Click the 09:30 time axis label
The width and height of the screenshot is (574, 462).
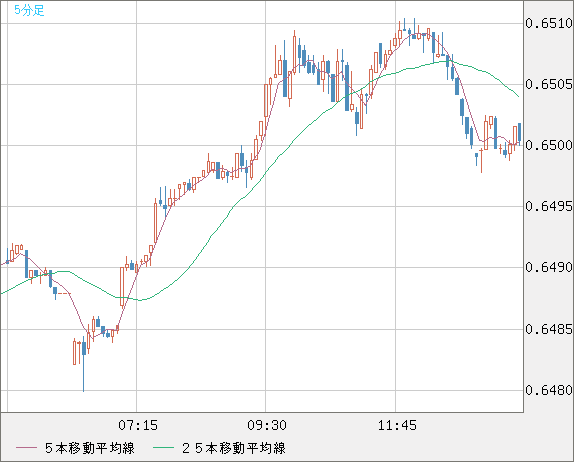click(x=267, y=425)
